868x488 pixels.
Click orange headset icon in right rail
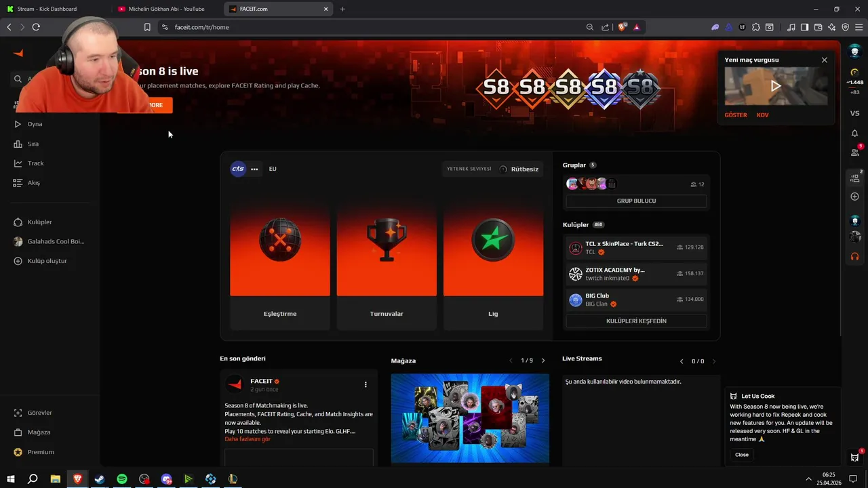tap(854, 256)
